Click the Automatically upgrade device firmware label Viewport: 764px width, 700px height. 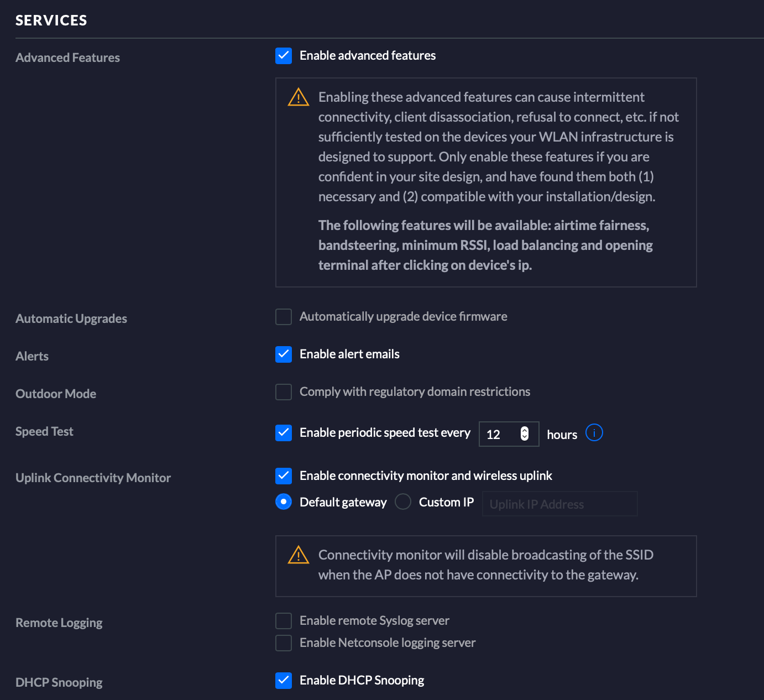[403, 317]
